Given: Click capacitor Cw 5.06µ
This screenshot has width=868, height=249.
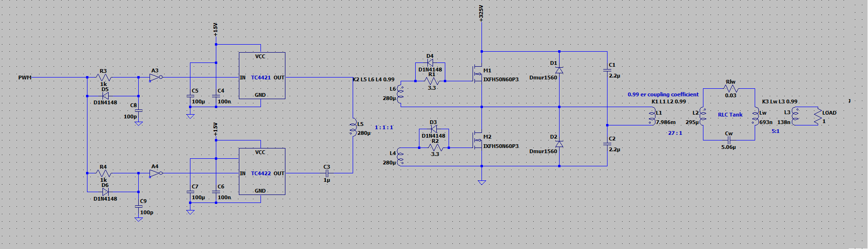Looking at the screenshot, I should 728,140.
